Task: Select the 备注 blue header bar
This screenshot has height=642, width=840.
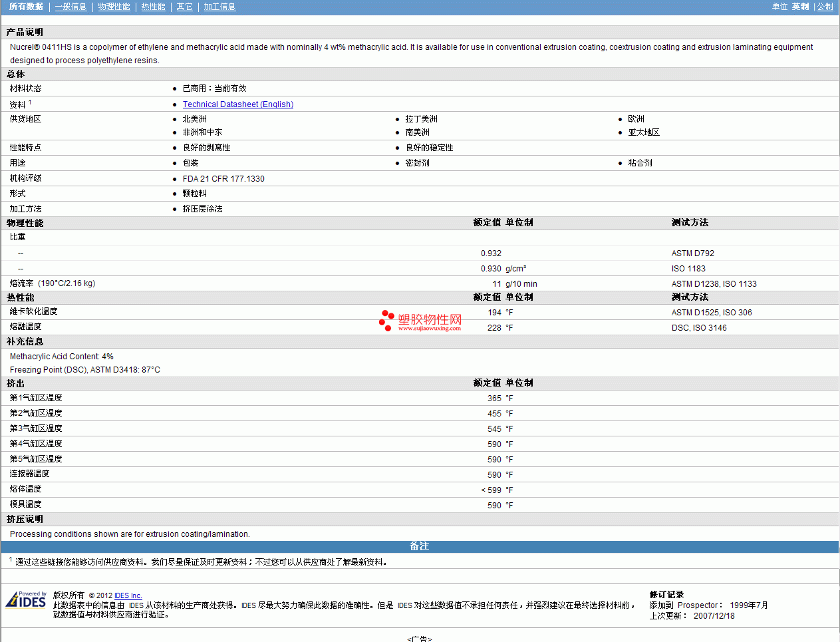Action: tap(420, 546)
